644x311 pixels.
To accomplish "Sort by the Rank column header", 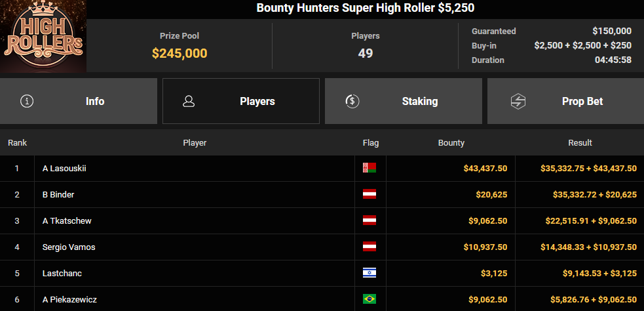I will 17,142.
